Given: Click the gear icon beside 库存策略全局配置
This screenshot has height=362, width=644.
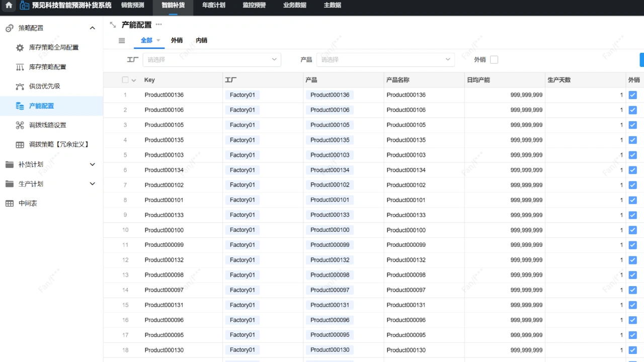Looking at the screenshot, I should [x=20, y=48].
